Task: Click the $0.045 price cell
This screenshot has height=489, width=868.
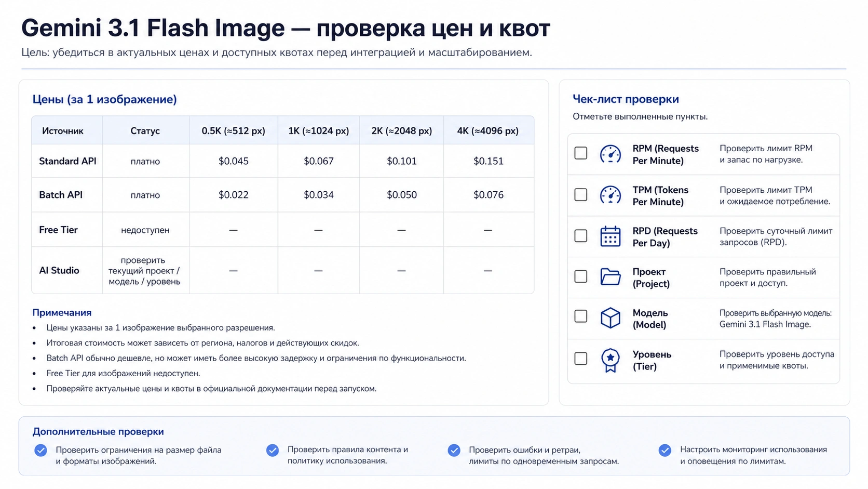Action: click(x=234, y=161)
